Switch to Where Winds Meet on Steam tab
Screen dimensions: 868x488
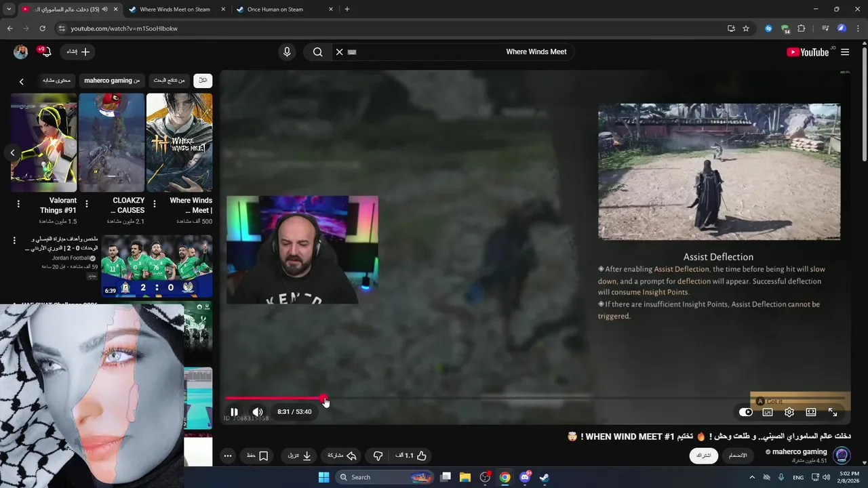click(x=175, y=9)
